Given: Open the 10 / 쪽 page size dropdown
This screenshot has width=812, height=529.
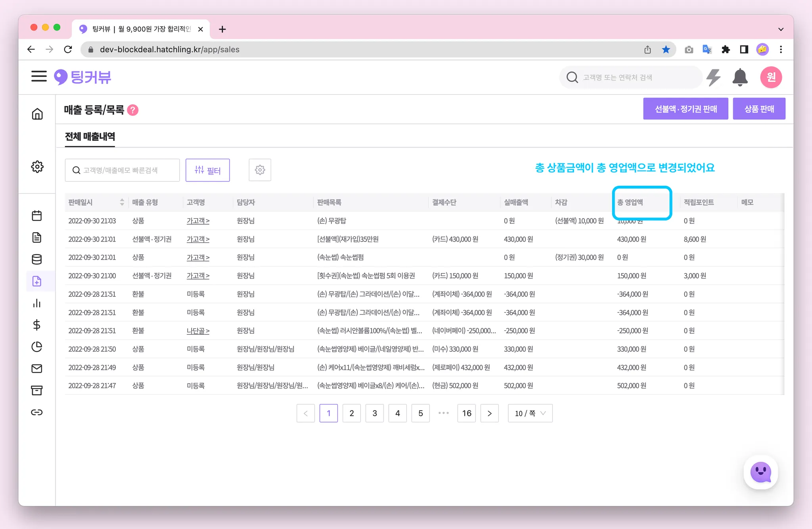Looking at the screenshot, I should tap(530, 413).
